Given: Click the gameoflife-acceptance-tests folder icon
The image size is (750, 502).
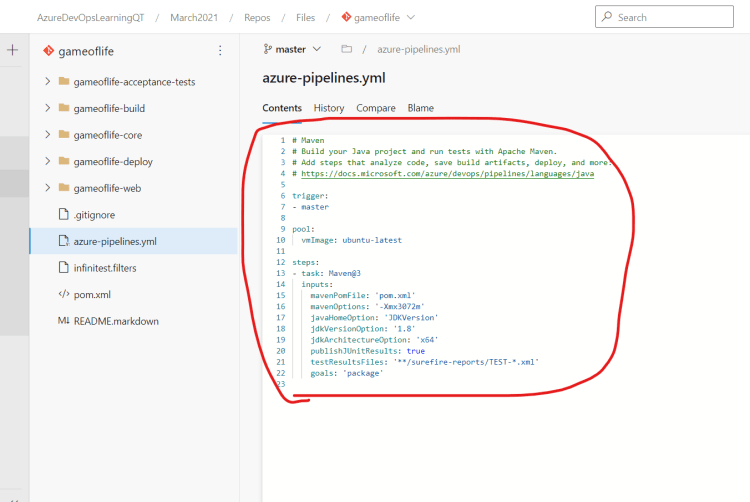Looking at the screenshot, I should coord(64,81).
